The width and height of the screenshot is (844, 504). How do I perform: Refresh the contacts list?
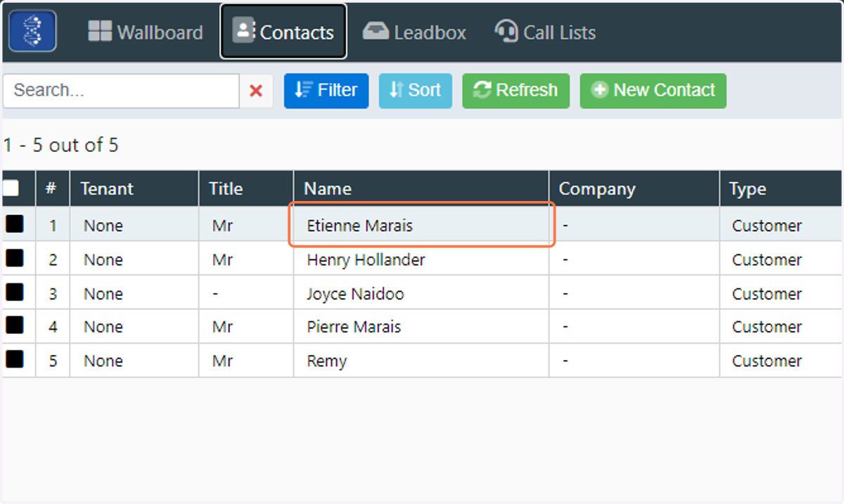point(516,91)
